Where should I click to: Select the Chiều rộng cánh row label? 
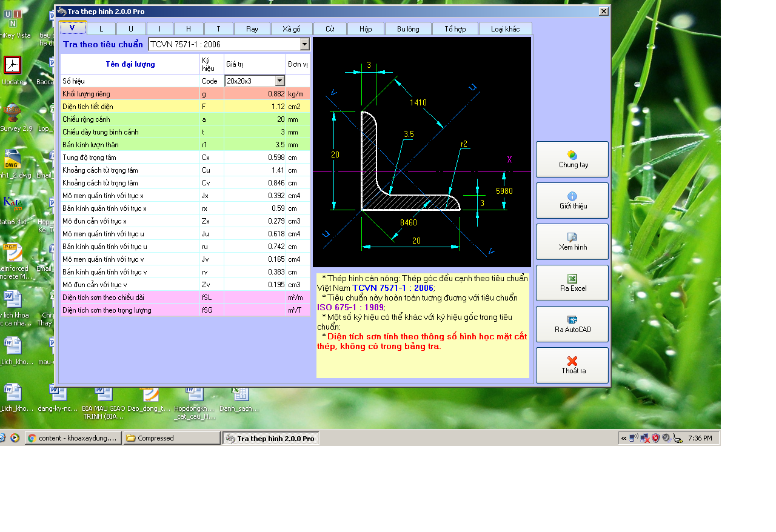[86, 119]
